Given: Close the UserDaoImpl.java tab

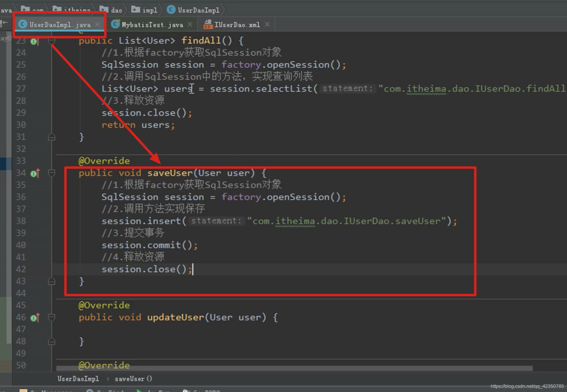Looking at the screenshot, I should (97, 24).
